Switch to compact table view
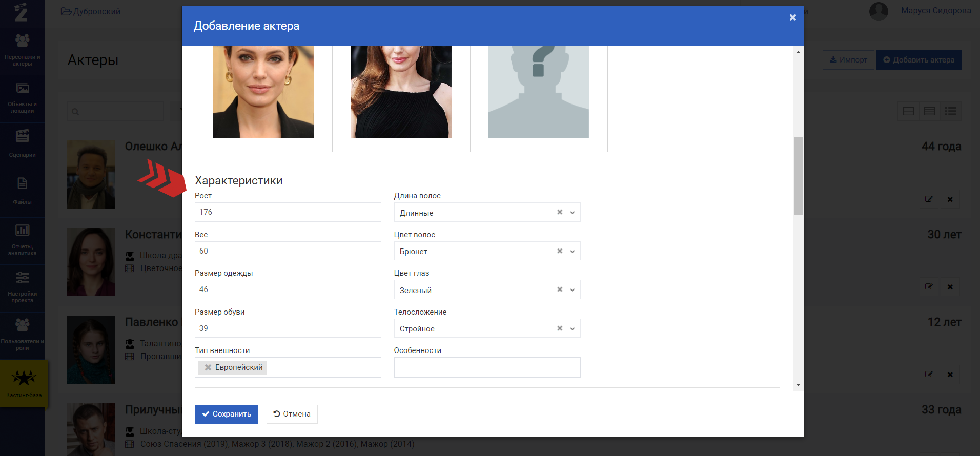Viewport: 980px width, 456px height. pyautogui.click(x=929, y=111)
